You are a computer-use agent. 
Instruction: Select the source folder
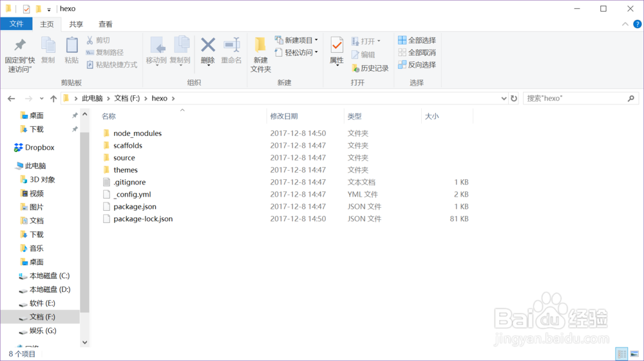124,158
